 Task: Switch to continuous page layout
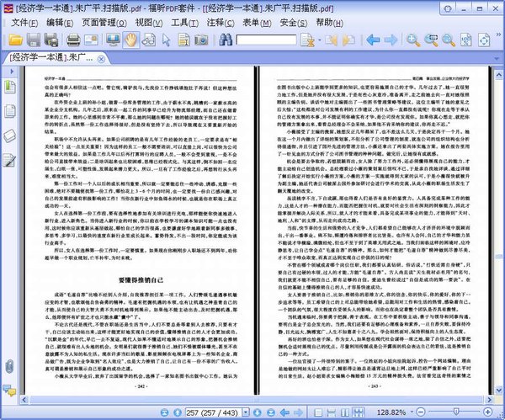(331, 412)
